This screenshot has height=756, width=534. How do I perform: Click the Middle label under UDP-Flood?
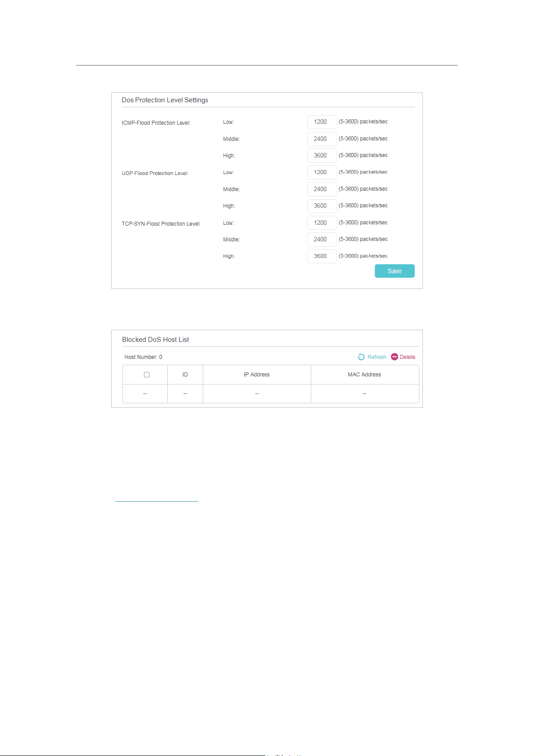tap(231, 189)
